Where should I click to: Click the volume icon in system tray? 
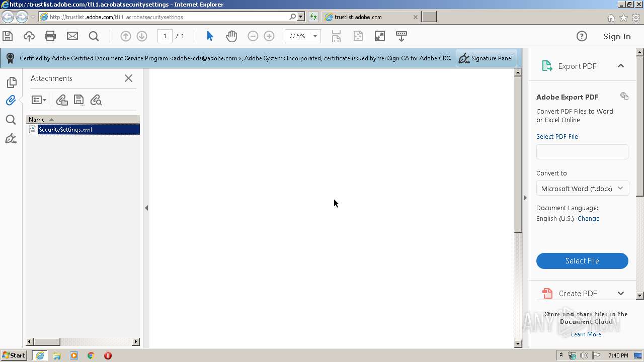(x=584, y=355)
